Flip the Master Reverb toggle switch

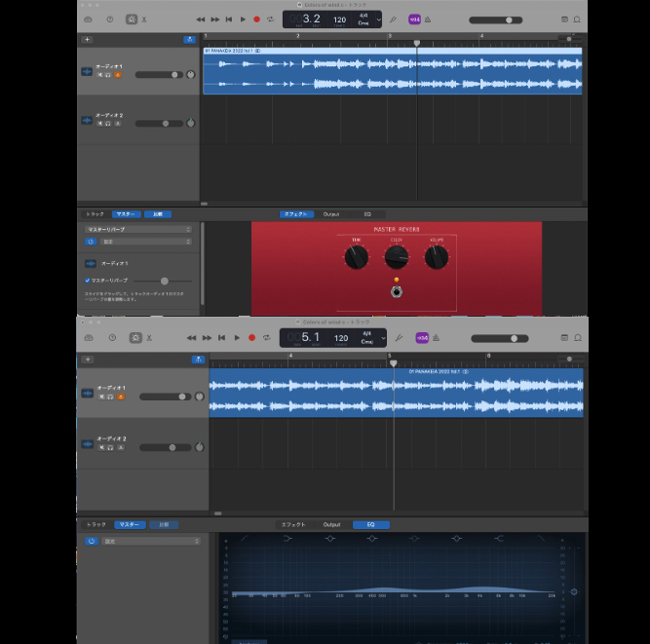coord(397,291)
